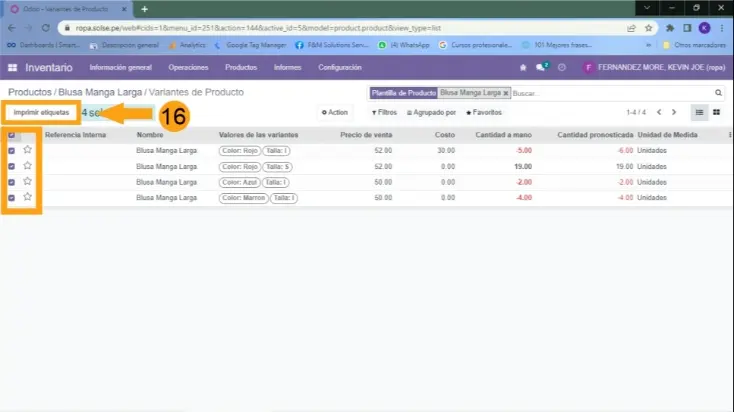734x412 pixels.
Task: Remove the Blusa Manga Larga filter tag
Action: [x=506, y=92]
